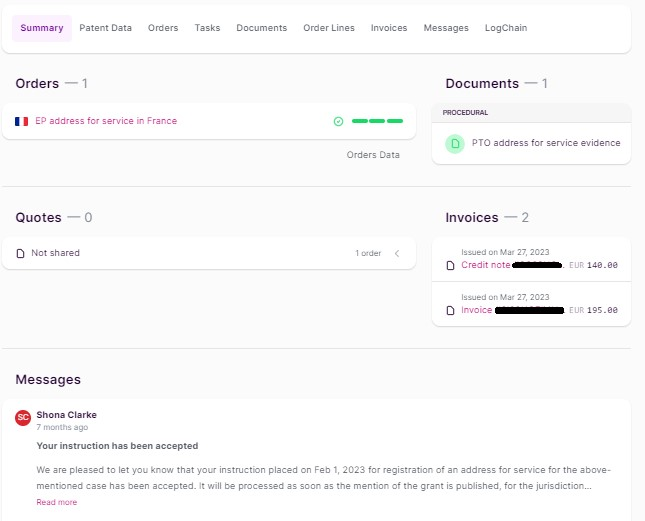Open the Summary tab

(x=42, y=28)
